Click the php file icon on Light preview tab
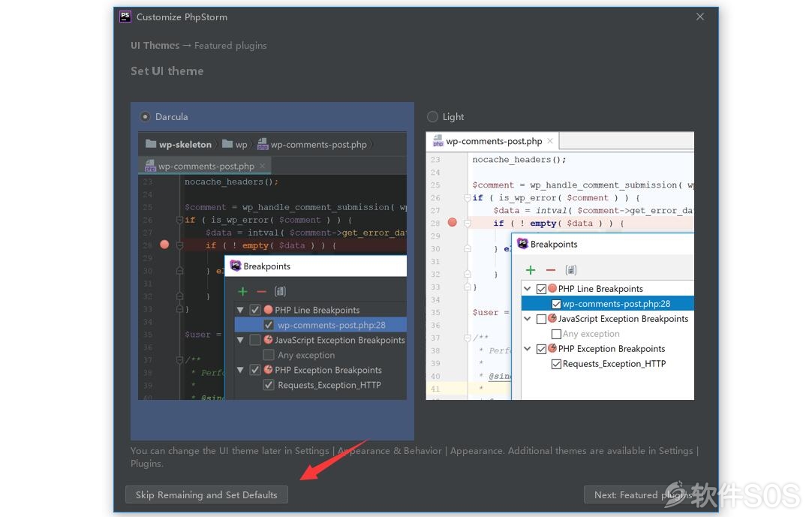The image size is (812, 517). tap(438, 141)
